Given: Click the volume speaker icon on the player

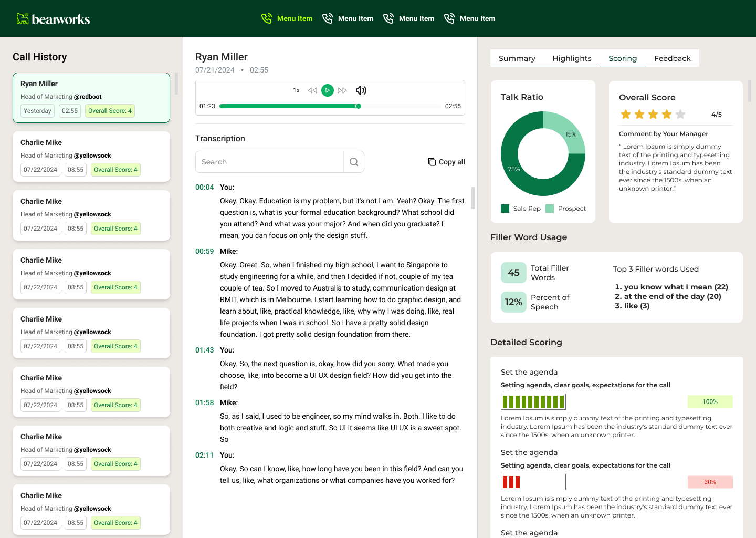Looking at the screenshot, I should point(361,90).
